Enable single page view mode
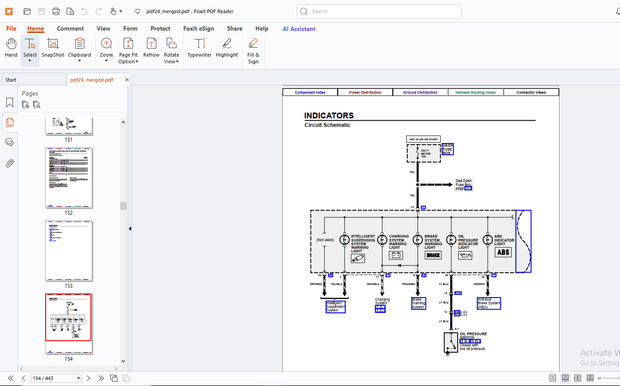620x386 pixels. point(553,378)
